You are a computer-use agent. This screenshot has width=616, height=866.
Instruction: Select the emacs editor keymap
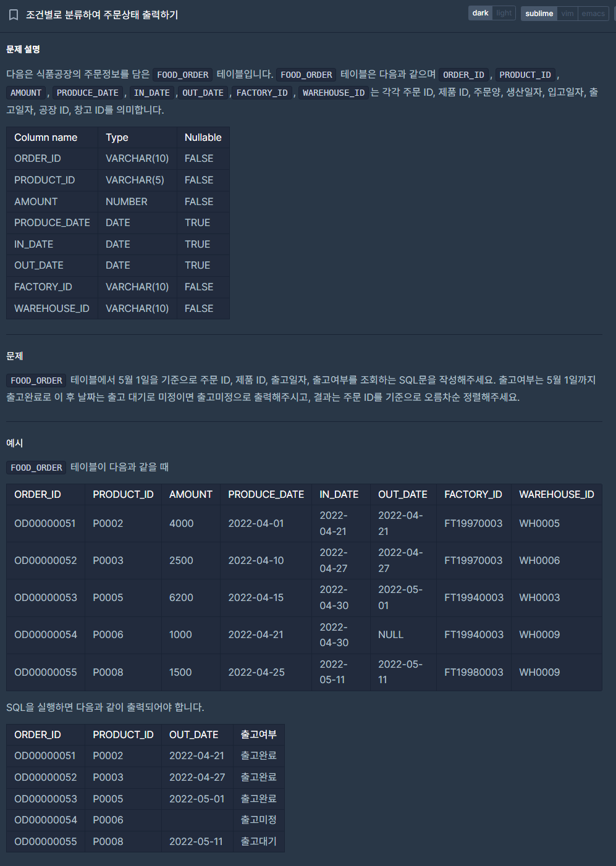point(593,14)
